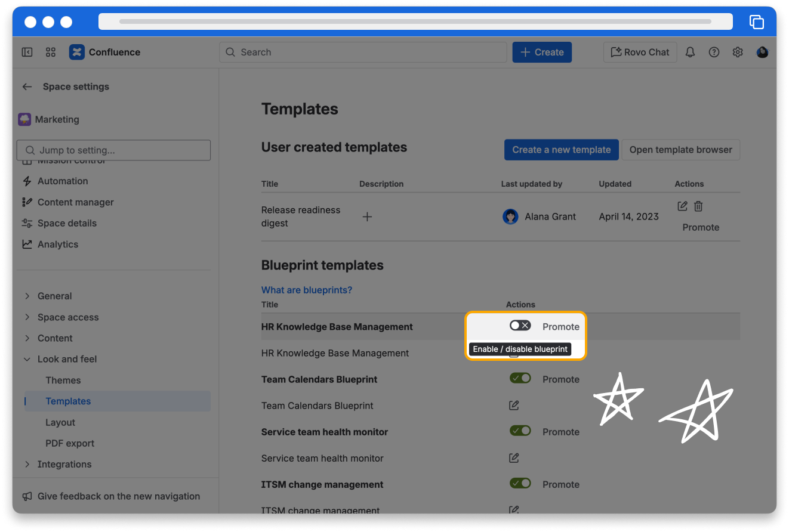Disable the Team Calendars Blueprint toggle

pyautogui.click(x=520, y=379)
